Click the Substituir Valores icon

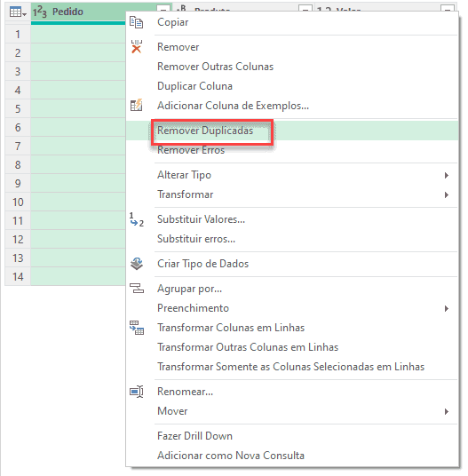[136, 219]
